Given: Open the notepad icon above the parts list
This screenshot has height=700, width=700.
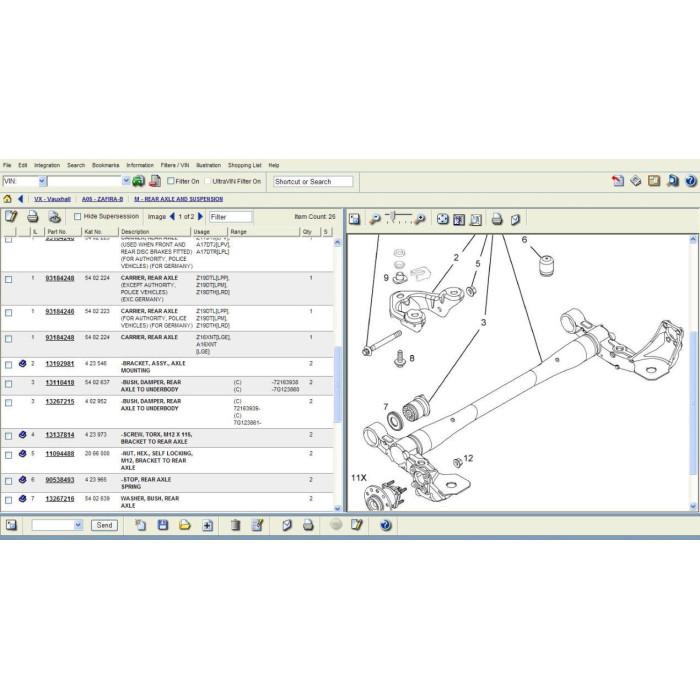Looking at the screenshot, I should tap(11, 217).
